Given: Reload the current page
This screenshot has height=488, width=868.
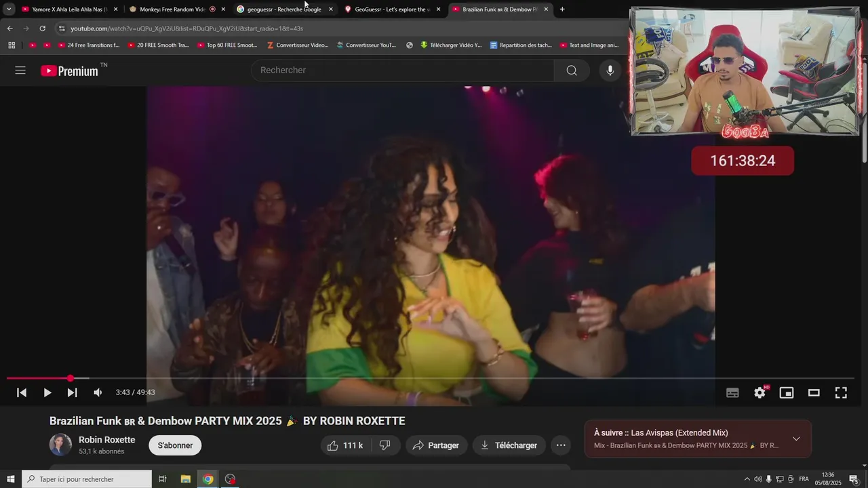Looking at the screenshot, I should [42, 28].
